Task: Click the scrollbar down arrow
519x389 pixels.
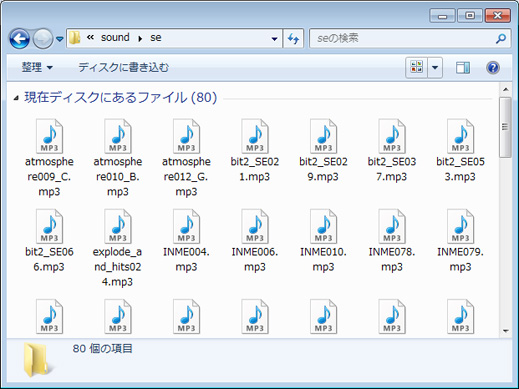Action: point(506,331)
